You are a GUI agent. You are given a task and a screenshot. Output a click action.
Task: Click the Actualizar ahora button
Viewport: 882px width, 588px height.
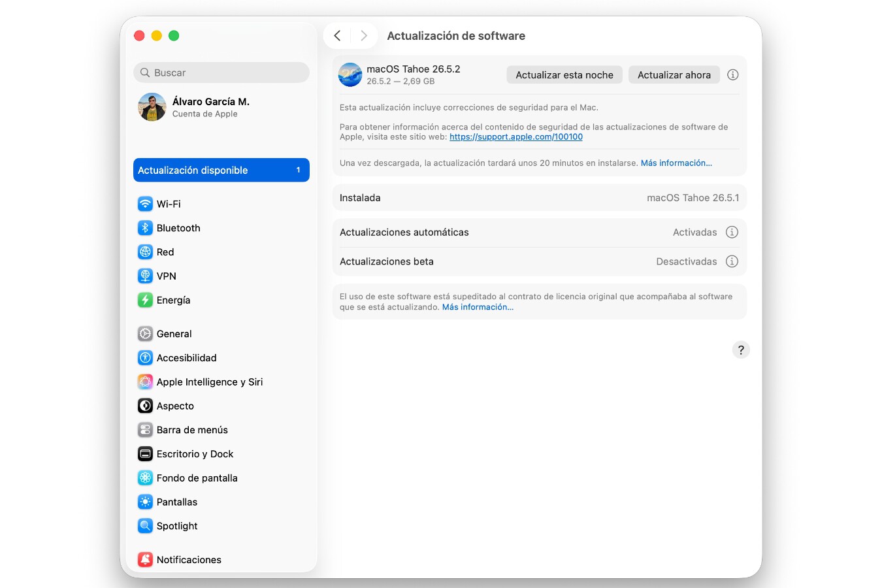674,74
